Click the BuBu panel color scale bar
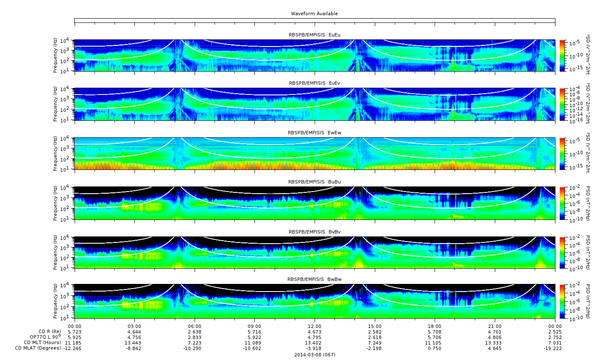 562,203
